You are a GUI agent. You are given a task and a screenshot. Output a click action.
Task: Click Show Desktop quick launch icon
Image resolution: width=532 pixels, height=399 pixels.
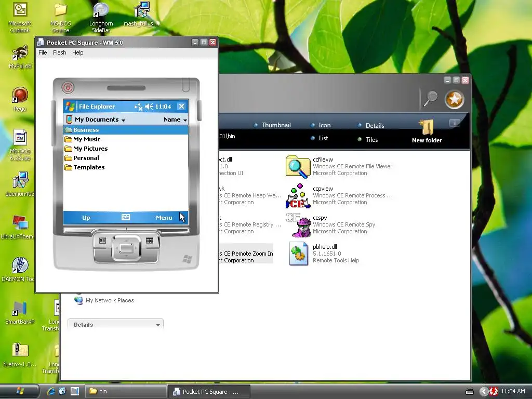click(75, 391)
